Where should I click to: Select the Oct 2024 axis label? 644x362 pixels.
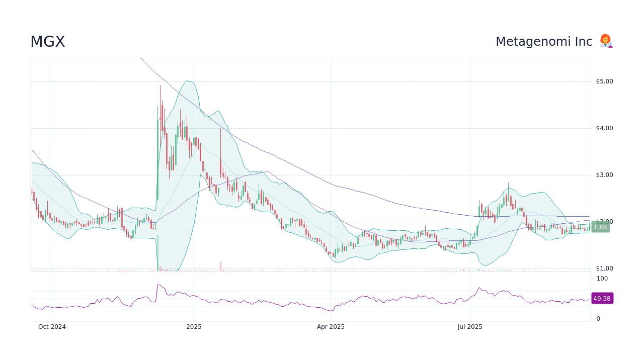(x=52, y=326)
